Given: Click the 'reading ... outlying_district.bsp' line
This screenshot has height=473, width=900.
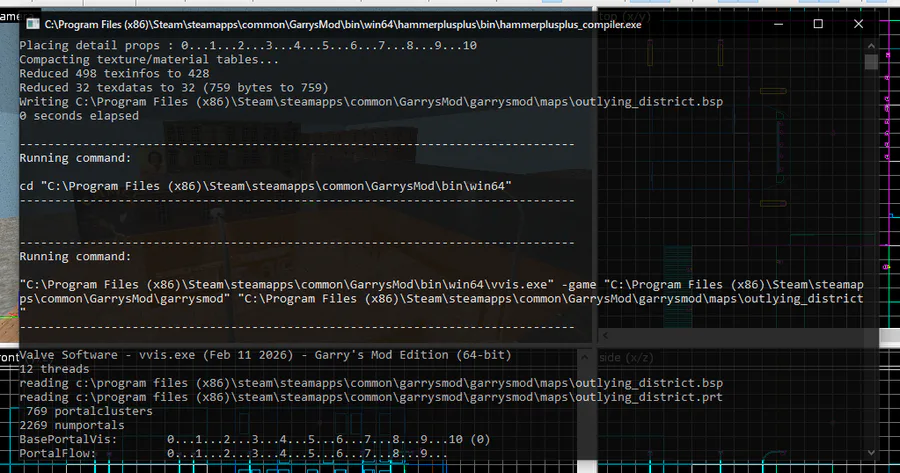Looking at the screenshot, I should click(371, 383).
